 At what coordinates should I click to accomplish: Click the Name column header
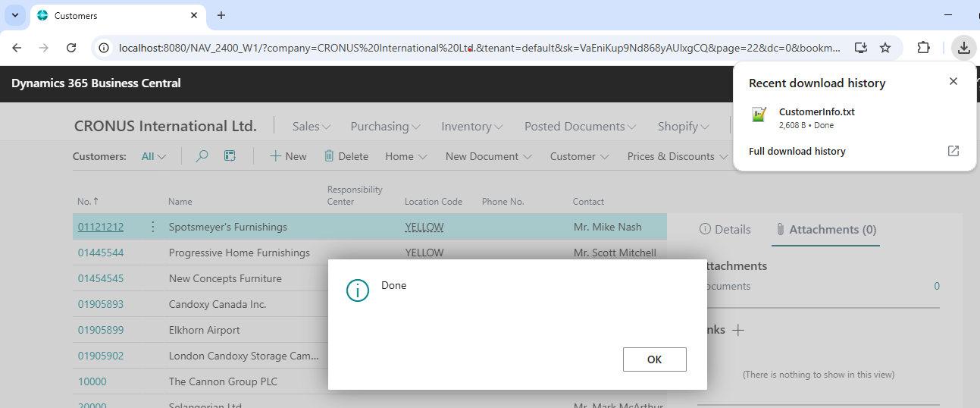click(180, 202)
